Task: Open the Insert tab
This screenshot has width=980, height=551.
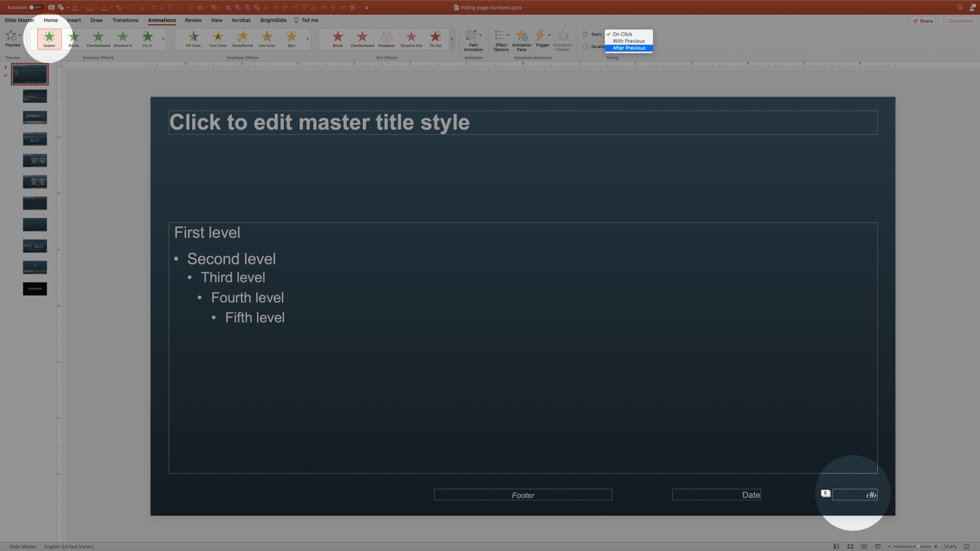Action: tap(74, 20)
